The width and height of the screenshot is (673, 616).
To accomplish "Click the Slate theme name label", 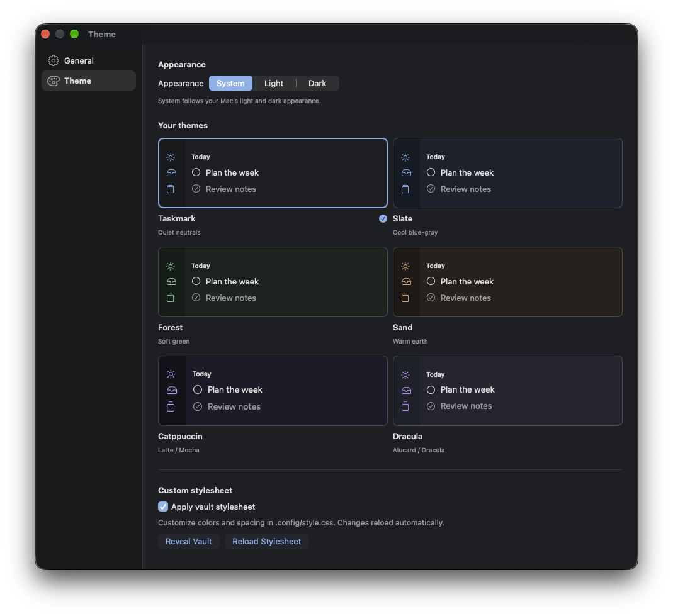I will click(x=402, y=219).
